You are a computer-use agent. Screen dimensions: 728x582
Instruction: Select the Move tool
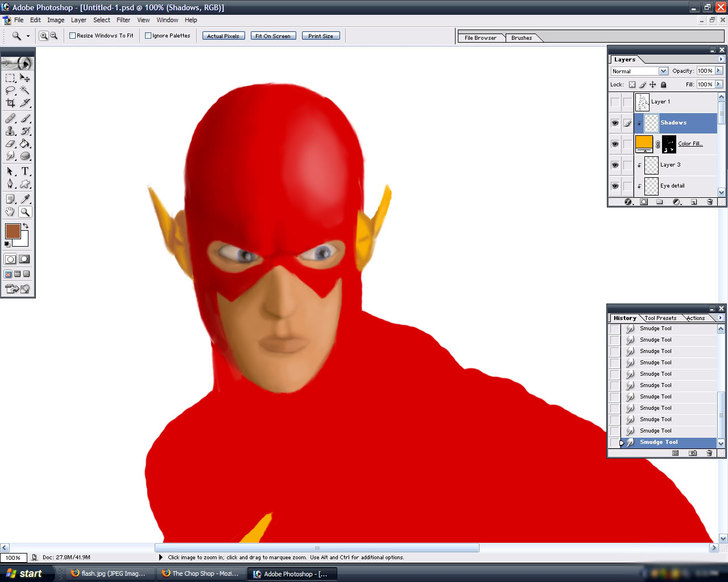[25, 78]
